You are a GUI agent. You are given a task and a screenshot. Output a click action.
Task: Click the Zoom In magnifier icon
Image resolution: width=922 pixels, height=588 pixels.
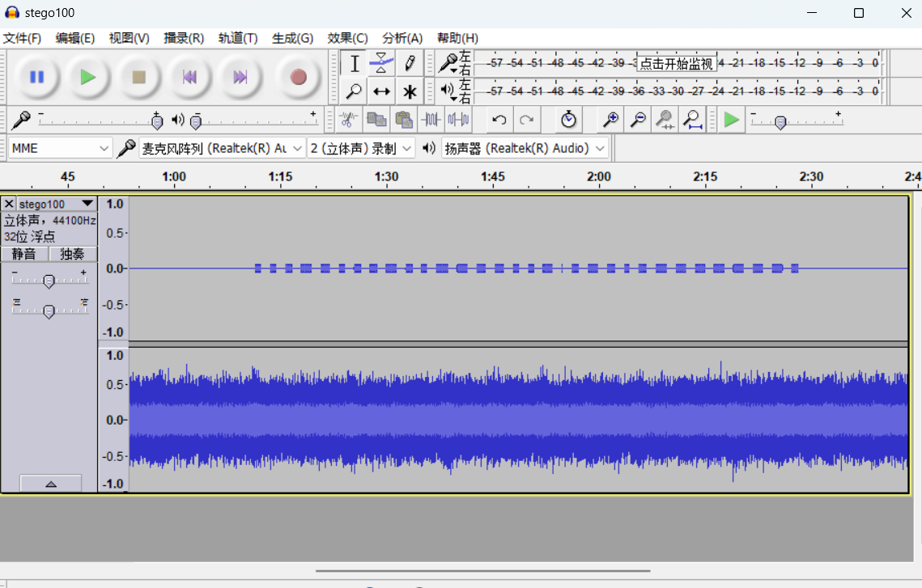coord(610,120)
